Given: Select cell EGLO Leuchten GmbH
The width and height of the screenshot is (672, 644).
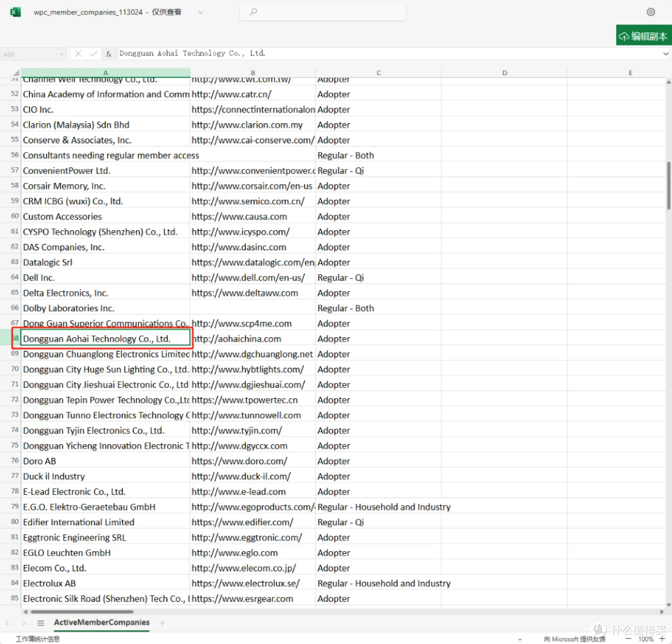Looking at the screenshot, I should (x=105, y=553).
